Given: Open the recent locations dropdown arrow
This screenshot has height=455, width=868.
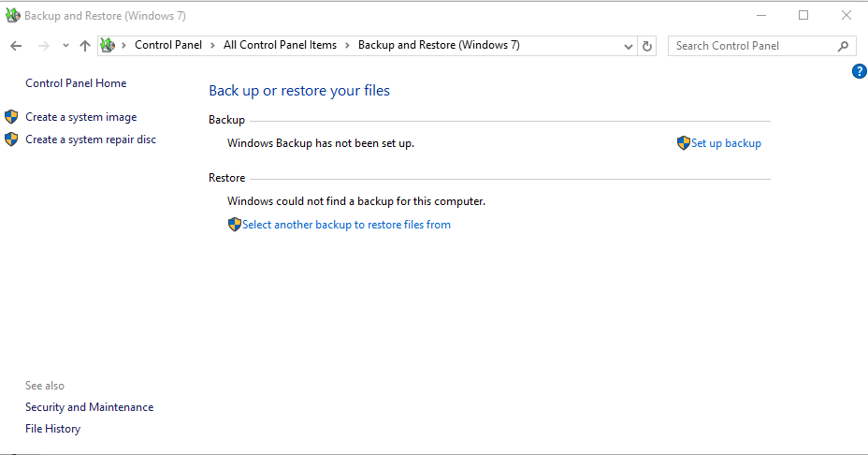Looking at the screenshot, I should [65, 46].
